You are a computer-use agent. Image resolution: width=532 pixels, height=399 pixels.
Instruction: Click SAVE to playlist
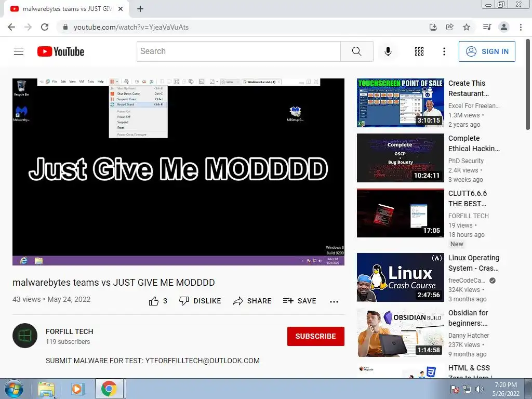pos(299,301)
